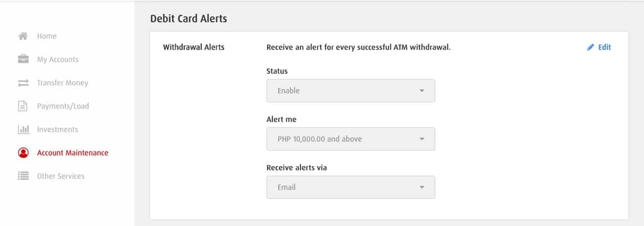This screenshot has height=226, width=644.
Task: Click the Home house icon
Action: pos(23,36)
